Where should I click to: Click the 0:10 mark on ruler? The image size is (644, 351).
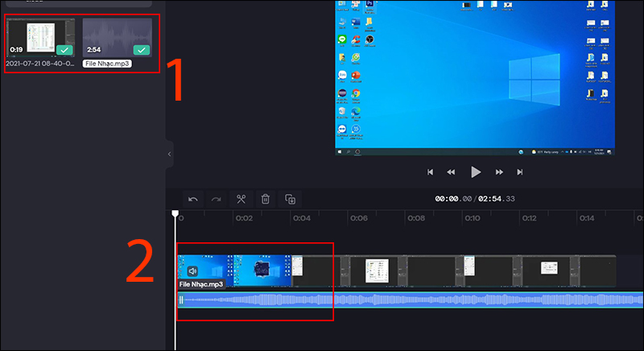click(473, 218)
